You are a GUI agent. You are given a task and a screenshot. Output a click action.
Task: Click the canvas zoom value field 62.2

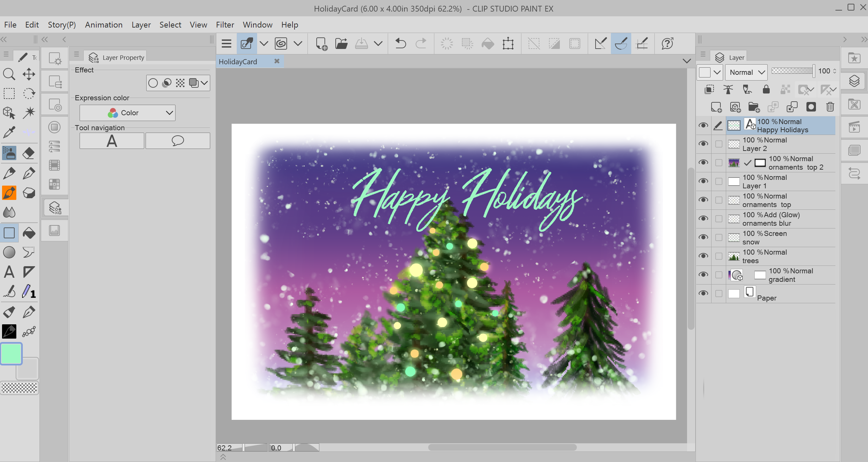[x=230, y=448]
